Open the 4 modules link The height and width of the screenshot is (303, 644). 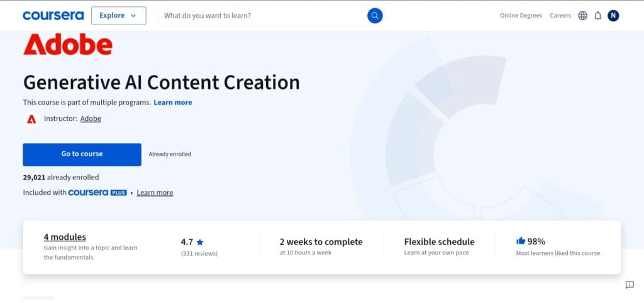pyautogui.click(x=65, y=237)
